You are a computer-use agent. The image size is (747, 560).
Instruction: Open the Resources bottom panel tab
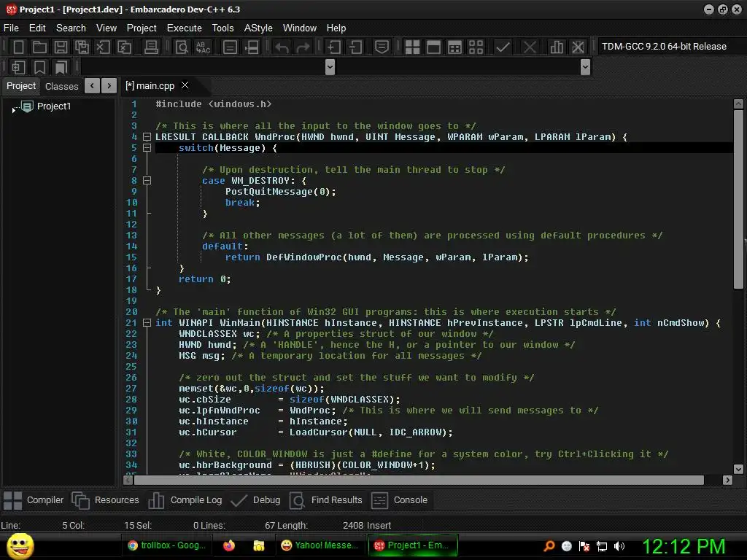(105, 500)
